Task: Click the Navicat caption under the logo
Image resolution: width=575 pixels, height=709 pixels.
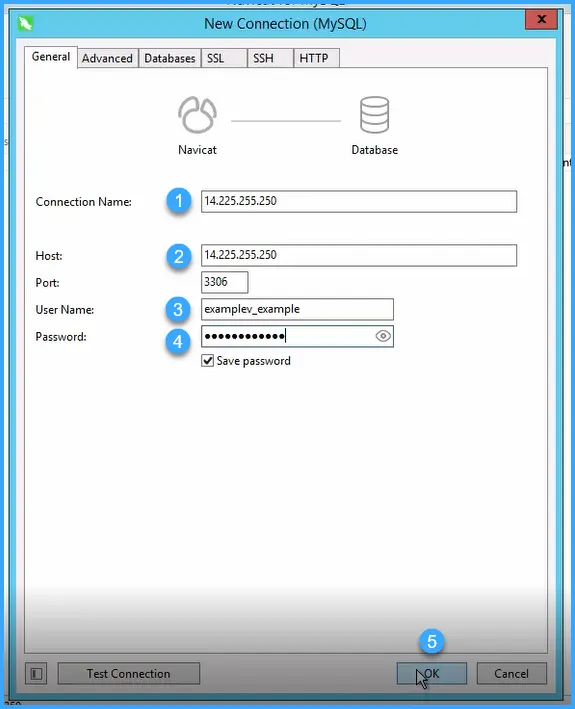Action: (197, 150)
